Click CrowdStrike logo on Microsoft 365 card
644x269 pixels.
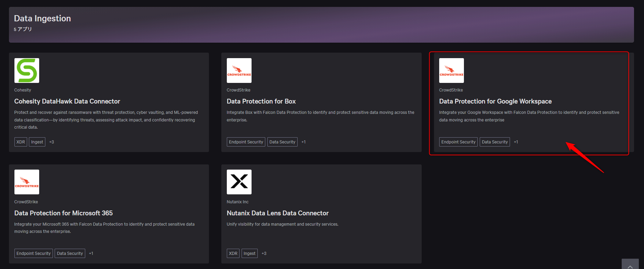27,182
